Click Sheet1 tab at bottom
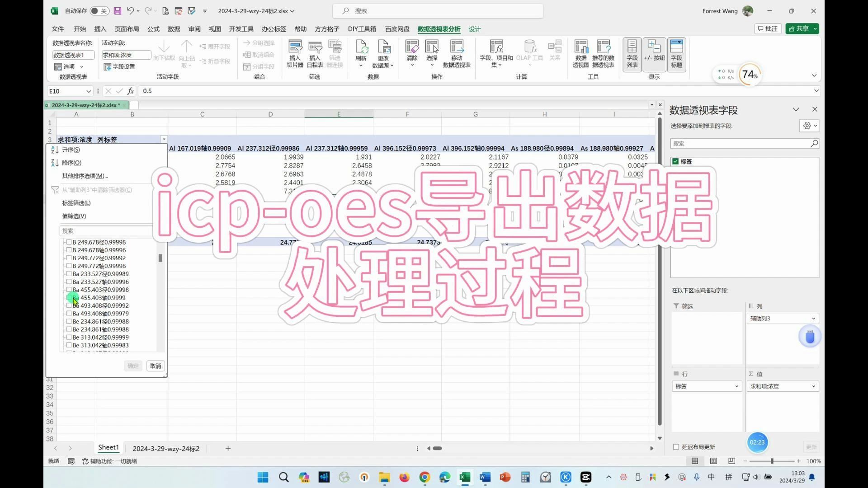This screenshot has height=488, width=868. (x=107, y=448)
